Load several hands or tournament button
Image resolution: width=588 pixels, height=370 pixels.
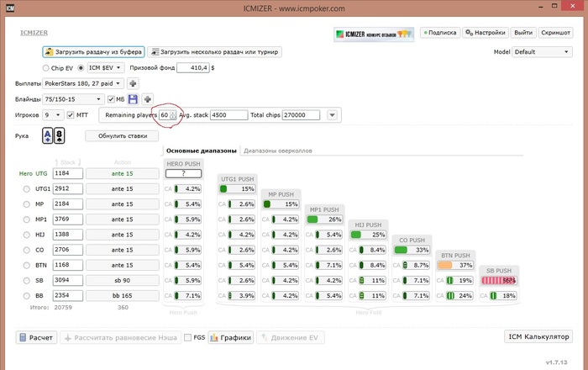coord(214,52)
